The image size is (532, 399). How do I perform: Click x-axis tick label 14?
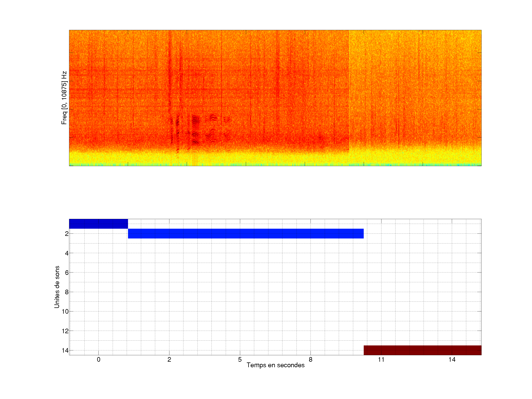[452, 359]
